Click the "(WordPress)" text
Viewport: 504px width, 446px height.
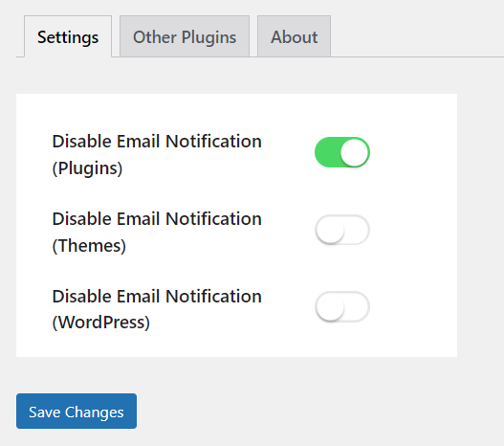pos(101,323)
